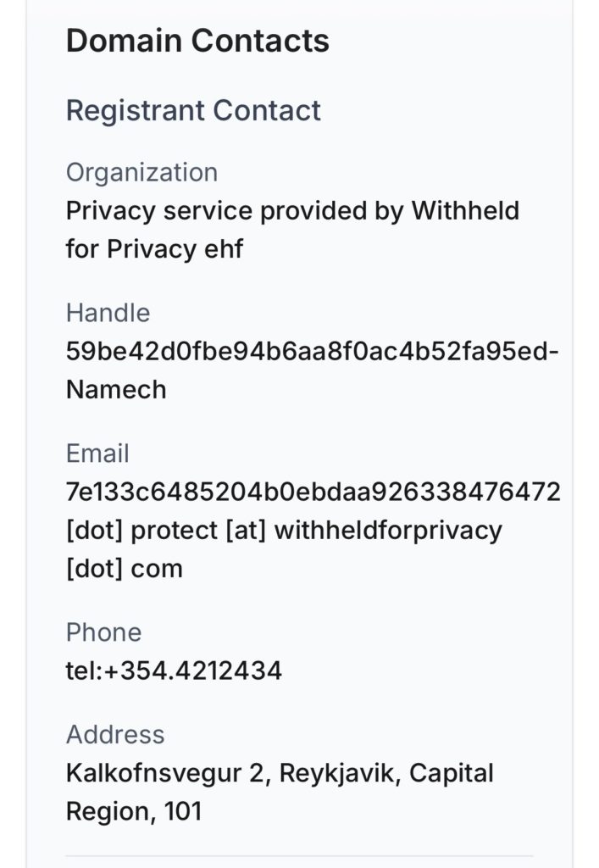Click the Domain Contacts heading
599x868 pixels.
tap(197, 41)
